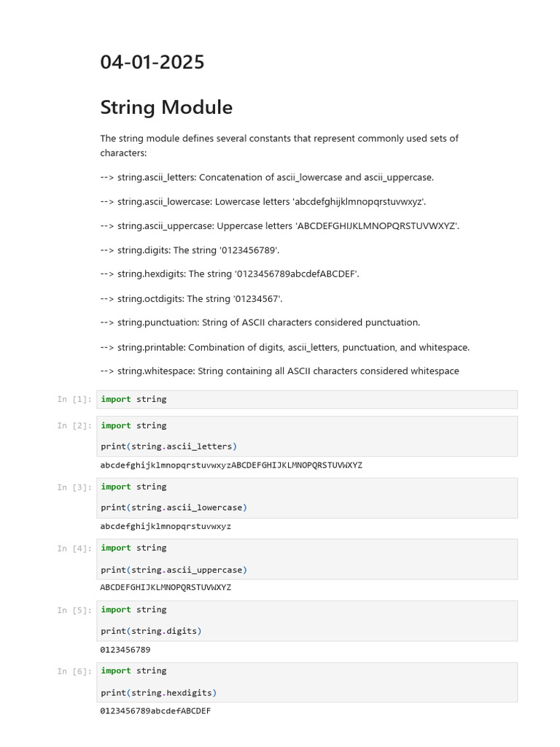Click the ascii_letters output text
Viewport: 560px width, 747px height.
tap(231, 465)
